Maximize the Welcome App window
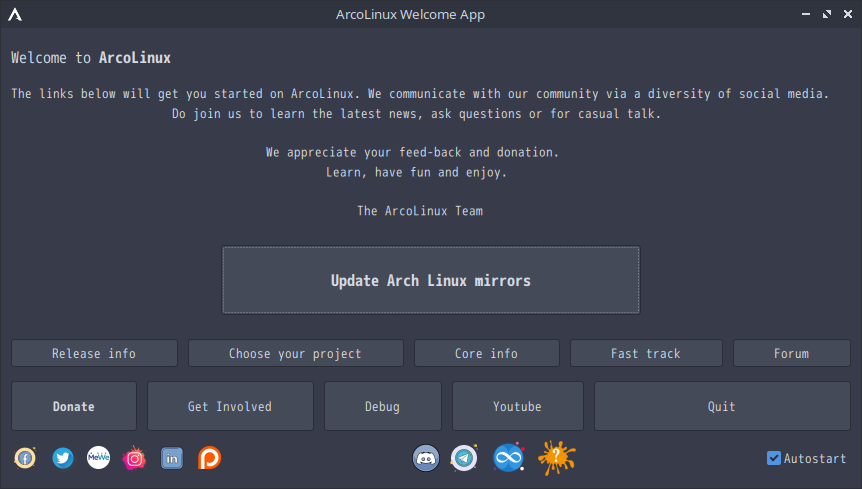The image size is (862, 489). coord(827,14)
